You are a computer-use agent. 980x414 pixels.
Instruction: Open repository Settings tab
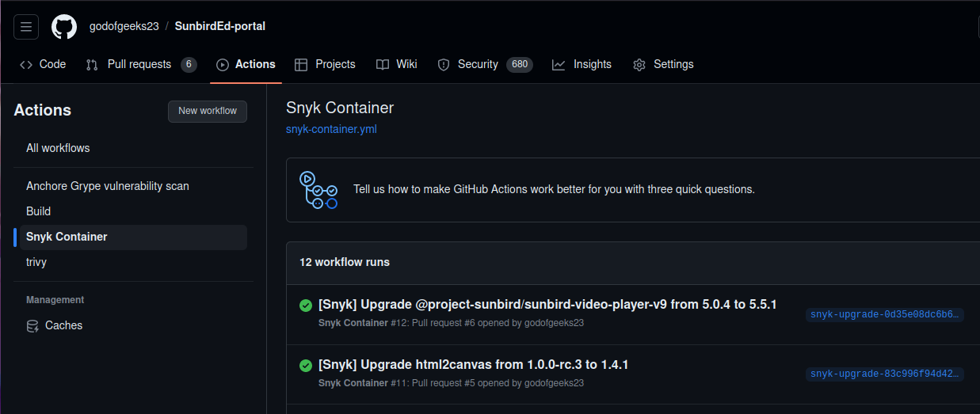663,64
